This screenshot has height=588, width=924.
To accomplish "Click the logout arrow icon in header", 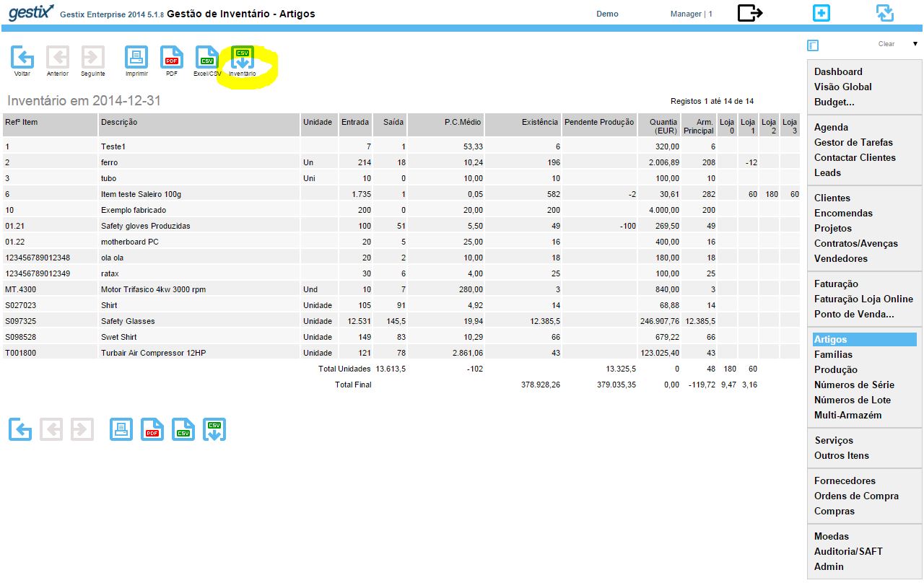I will pos(750,13).
